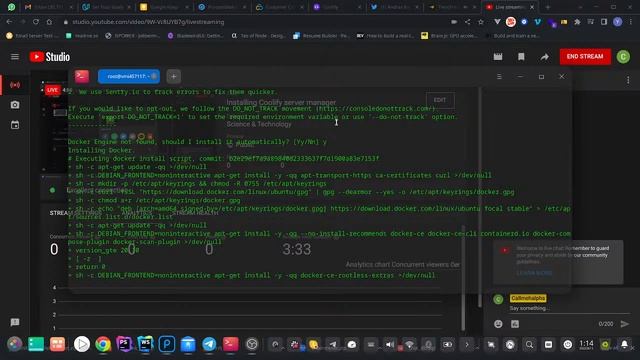Close the Live streaming browser tab
Image resolution: width=640 pixels, height=360 pixels.
coord(532,7)
